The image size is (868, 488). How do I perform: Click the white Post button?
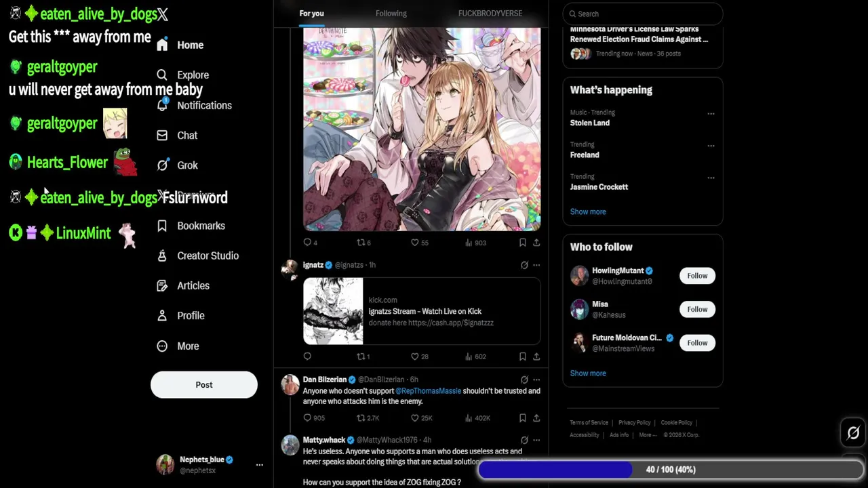[x=204, y=385]
